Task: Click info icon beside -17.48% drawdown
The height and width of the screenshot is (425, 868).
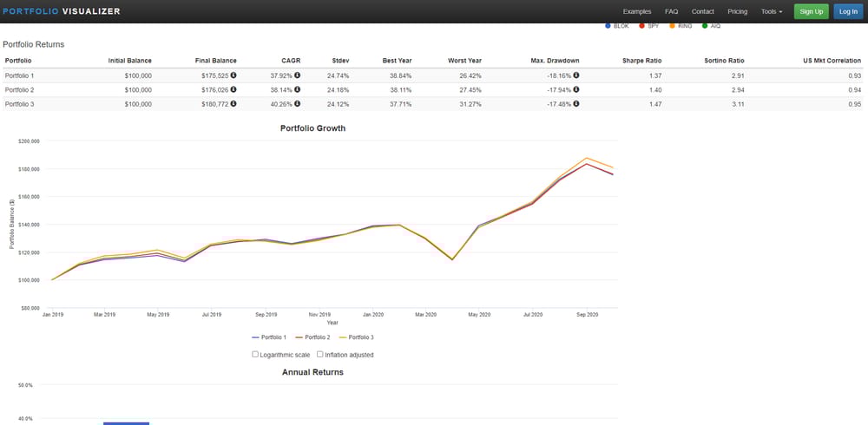Action: coord(576,103)
